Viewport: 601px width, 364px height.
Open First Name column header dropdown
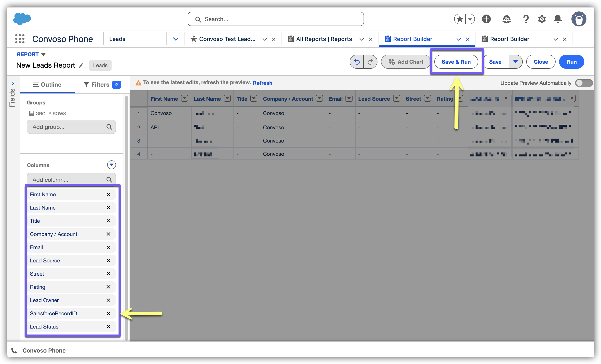(x=185, y=98)
